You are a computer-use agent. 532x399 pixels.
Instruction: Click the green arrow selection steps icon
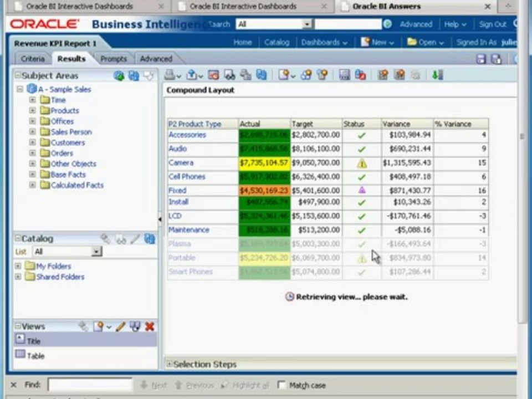437,75
